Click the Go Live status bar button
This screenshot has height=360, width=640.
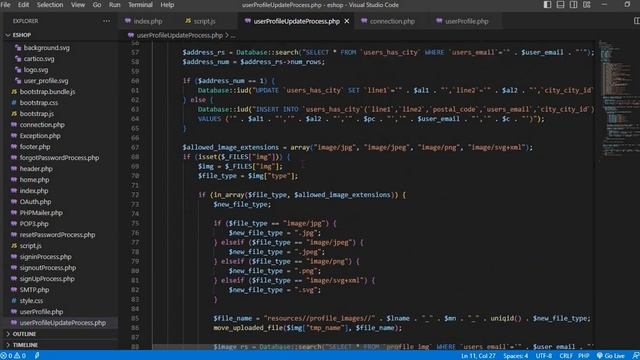[x=611, y=356]
